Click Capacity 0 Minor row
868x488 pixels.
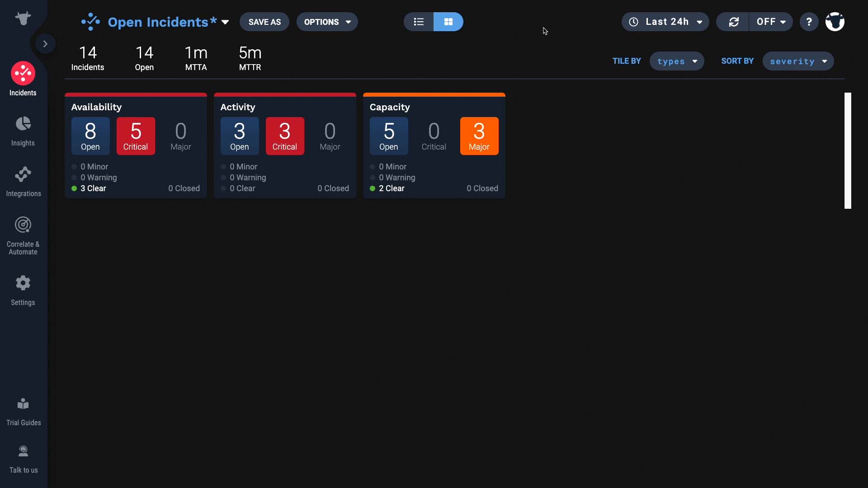point(388,167)
